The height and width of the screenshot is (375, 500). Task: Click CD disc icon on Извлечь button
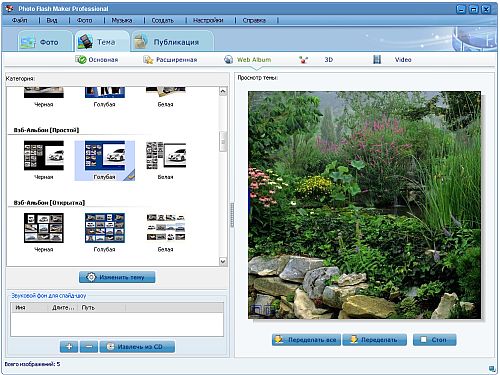[111, 347]
